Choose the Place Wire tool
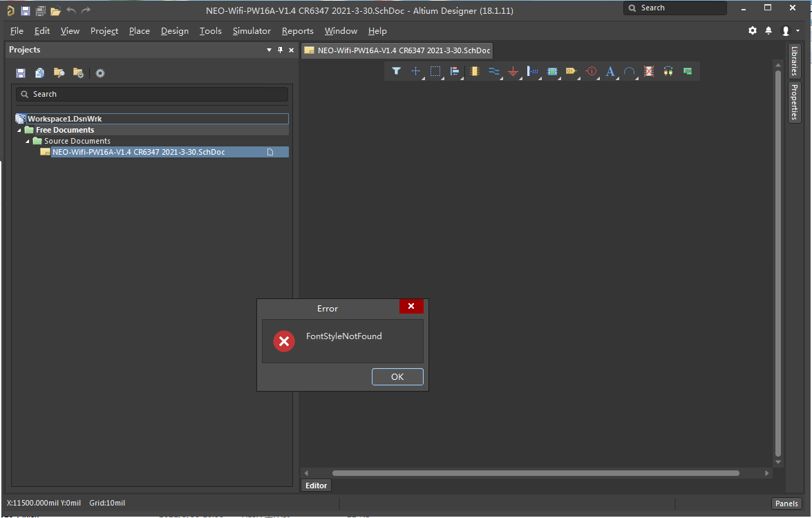Viewport: 812px width, 518px height. [493, 71]
